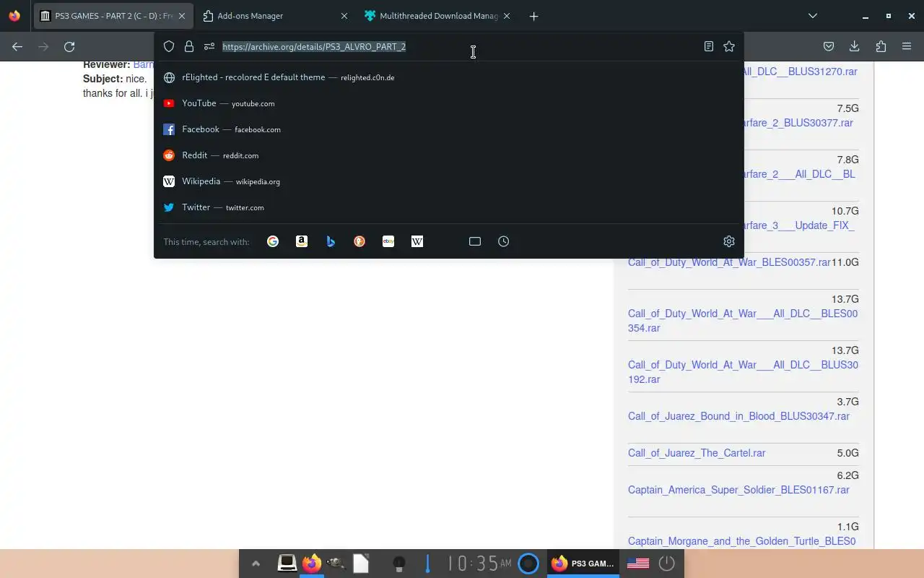This screenshot has width=924, height=578.
Task: Open Call_of_Duty_World_At_War All_DLC BLUS30192.rar link
Action: point(743,372)
